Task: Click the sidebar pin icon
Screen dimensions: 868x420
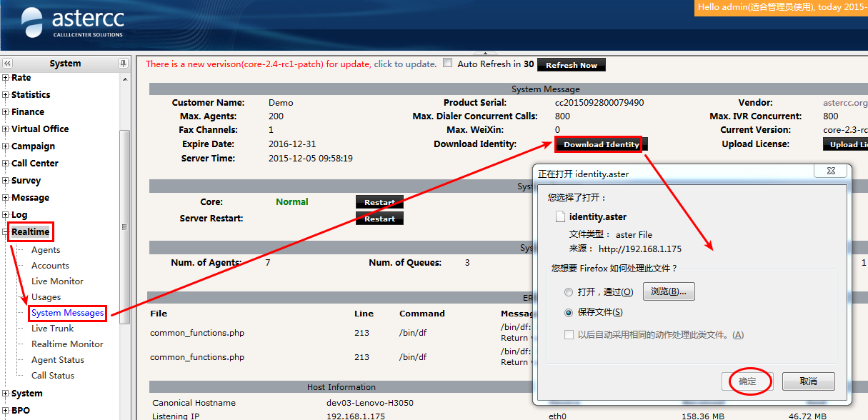Action: tap(123, 64)
